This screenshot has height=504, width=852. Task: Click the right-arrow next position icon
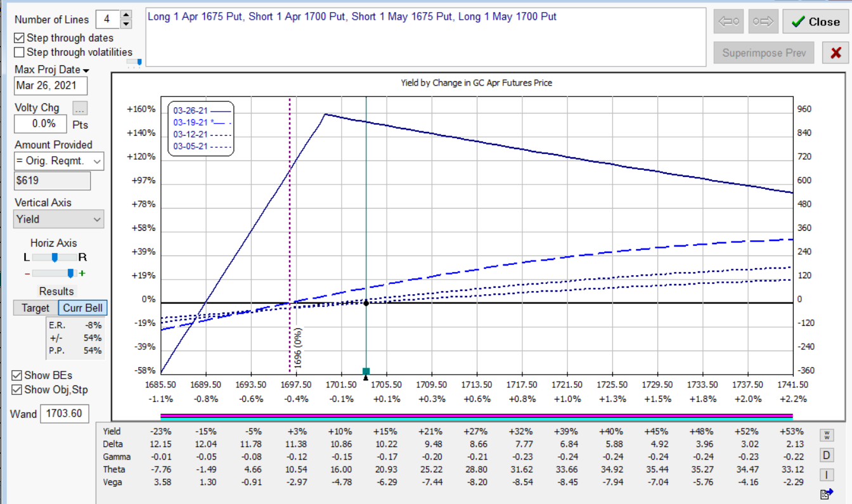[x=763, y=21]
